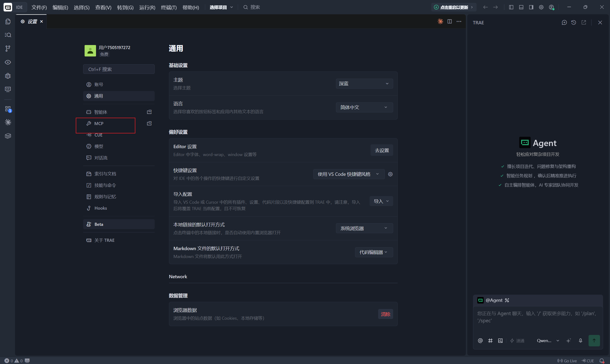The image size is (610, 364).
Task: Open the 智能体 popout window icon
Action: [149, 112]
